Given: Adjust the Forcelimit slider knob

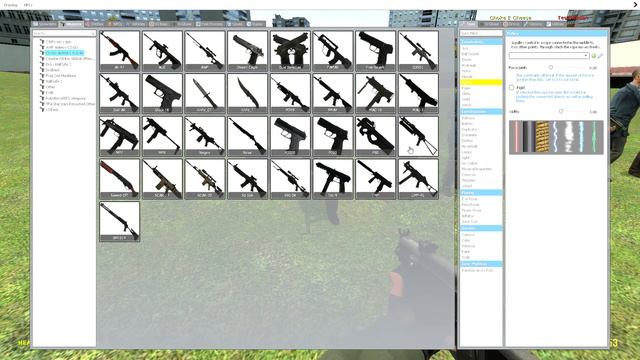Looking at the screenshot, I should (551, 67).
